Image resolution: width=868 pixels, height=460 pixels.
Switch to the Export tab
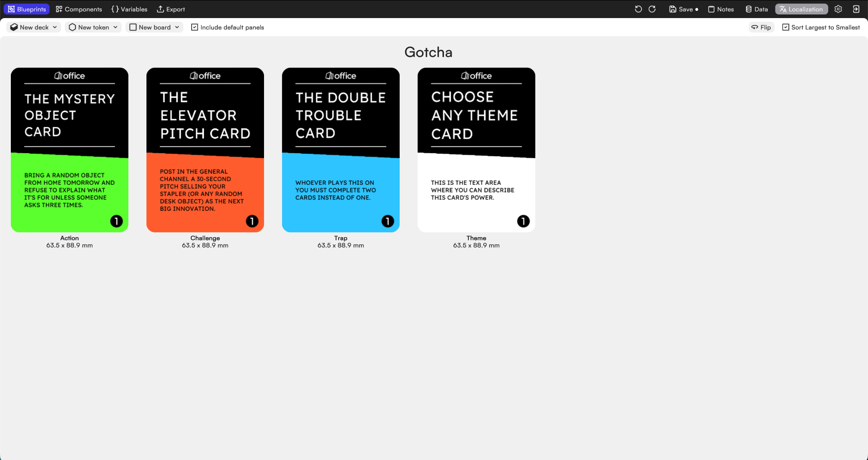171,9
